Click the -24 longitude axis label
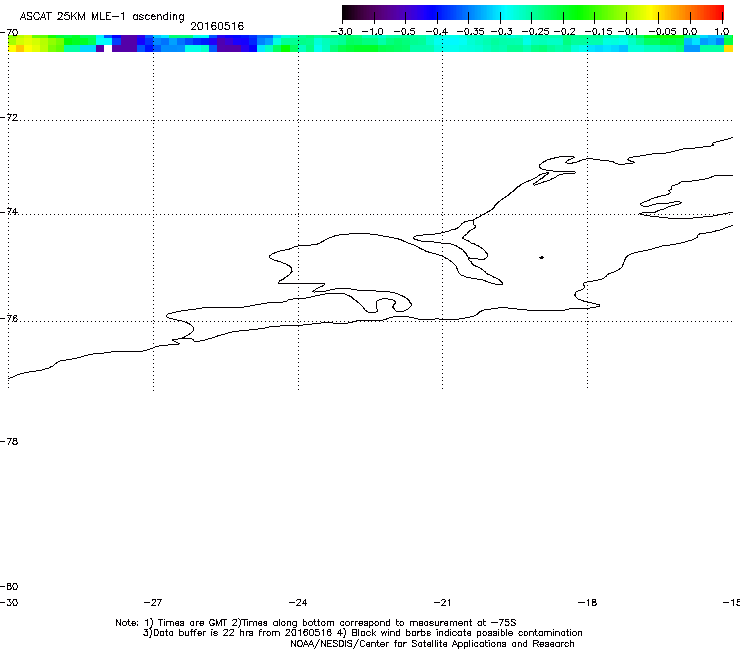The image size is (740, 650). 298,602
